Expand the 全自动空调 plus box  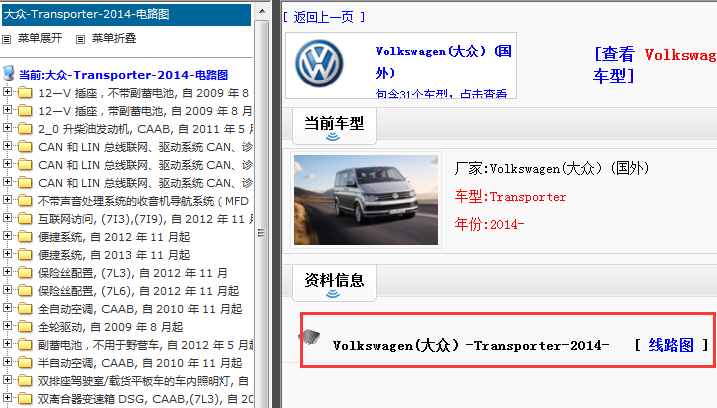[x=7, y=308]
